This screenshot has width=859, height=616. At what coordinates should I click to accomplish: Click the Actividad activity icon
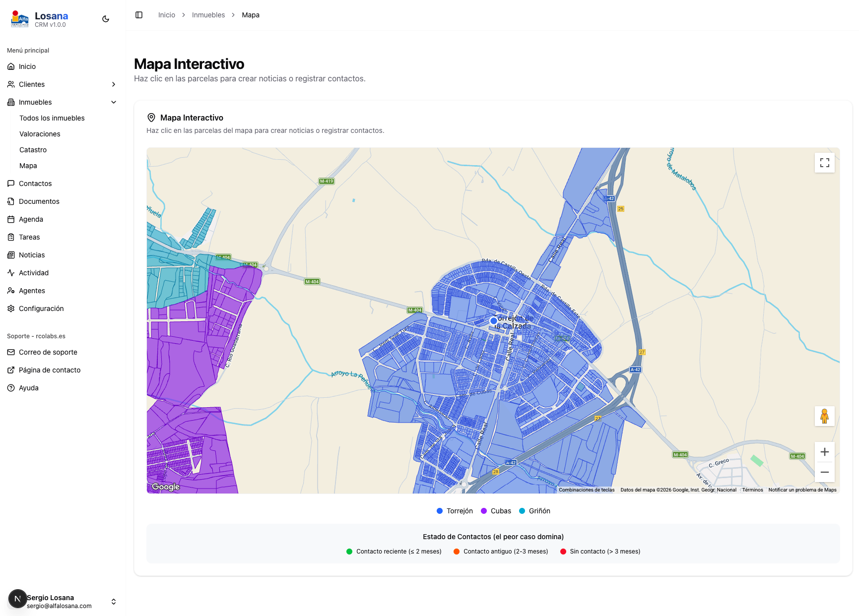[11, 272]
